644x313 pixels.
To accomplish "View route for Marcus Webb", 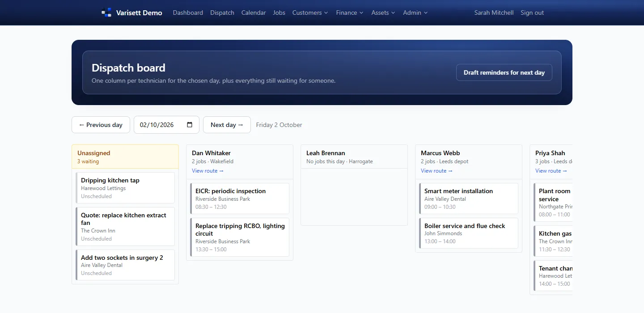I will (436, 171).
